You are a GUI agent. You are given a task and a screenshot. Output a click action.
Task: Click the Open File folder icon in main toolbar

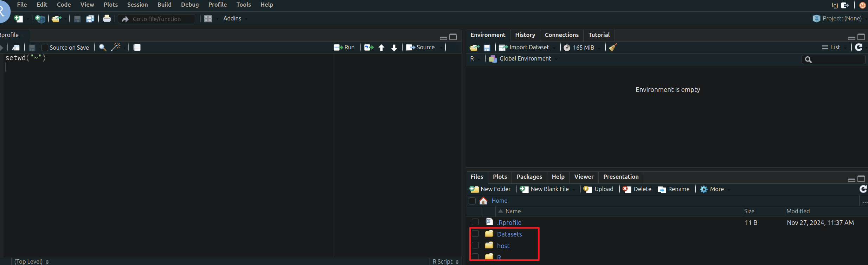click(57, 19)
